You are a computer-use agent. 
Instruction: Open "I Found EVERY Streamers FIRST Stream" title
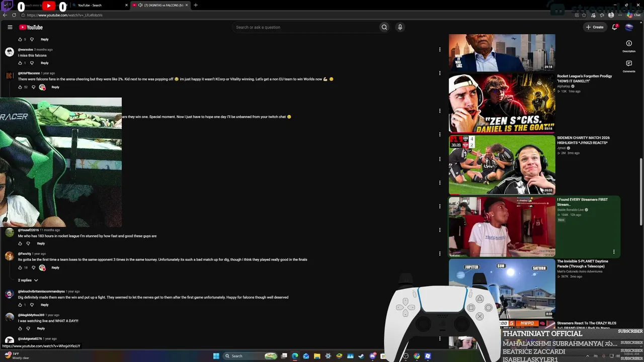pos(582,202)
